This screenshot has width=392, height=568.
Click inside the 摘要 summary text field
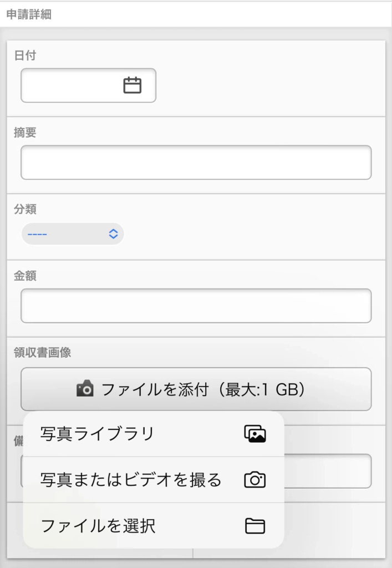195,161
